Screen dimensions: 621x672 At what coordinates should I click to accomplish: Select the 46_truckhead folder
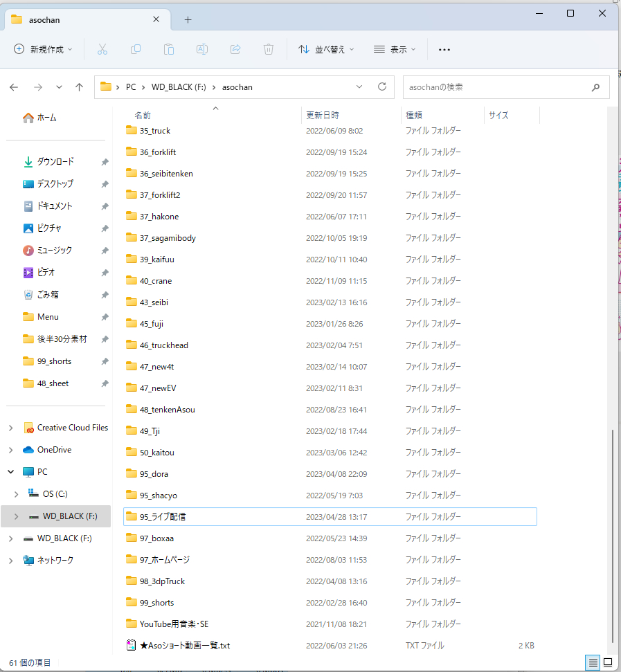tap(330, 345)
